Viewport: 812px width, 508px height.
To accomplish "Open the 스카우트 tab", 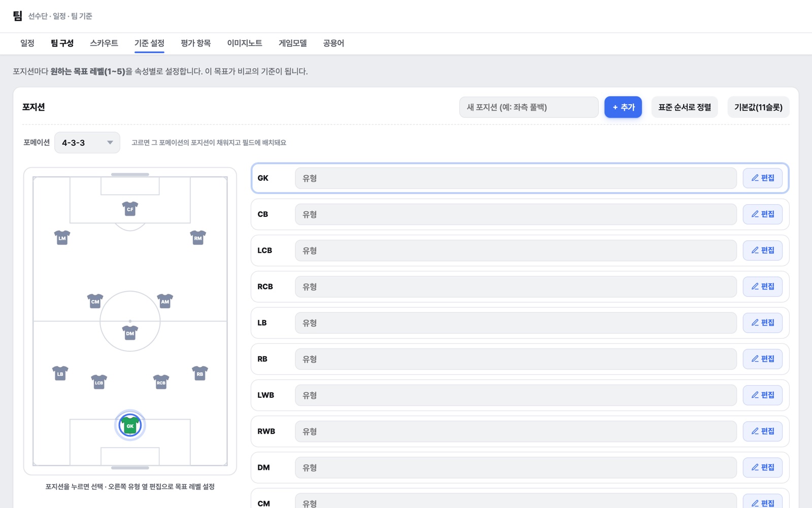I will pos(104,43).
